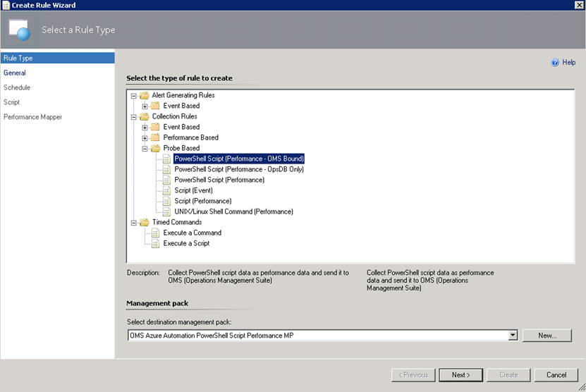586x392 pixels.
Task: Select PowerShell Script (Performance - OpsDB Only)
Action: point(239,169)
